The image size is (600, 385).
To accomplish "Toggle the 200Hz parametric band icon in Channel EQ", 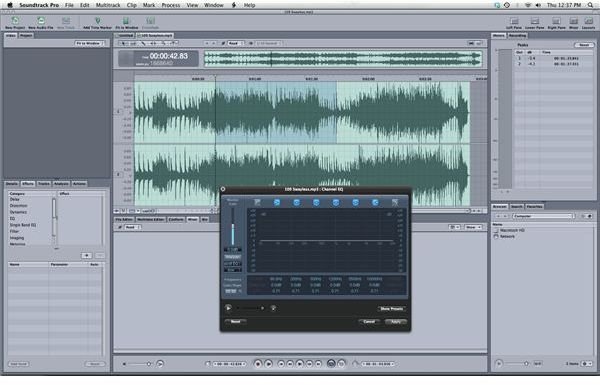I will pos(296,202).
